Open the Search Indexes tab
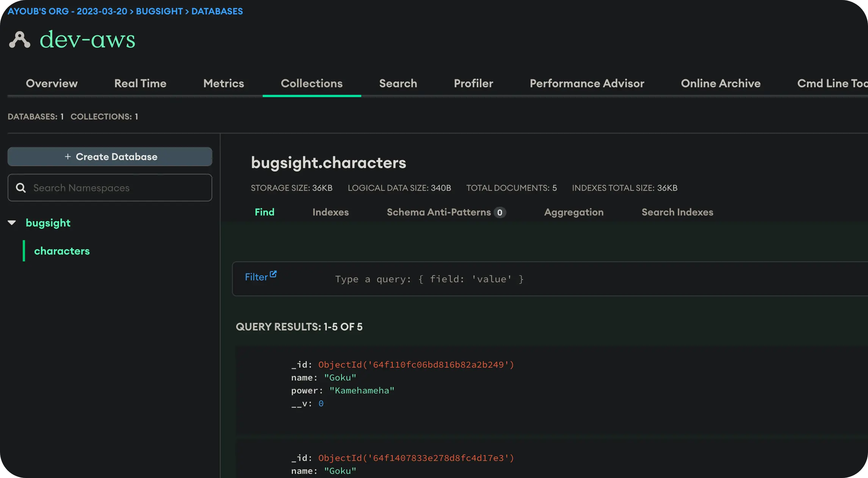868x478 pixels. coord(677,212)
